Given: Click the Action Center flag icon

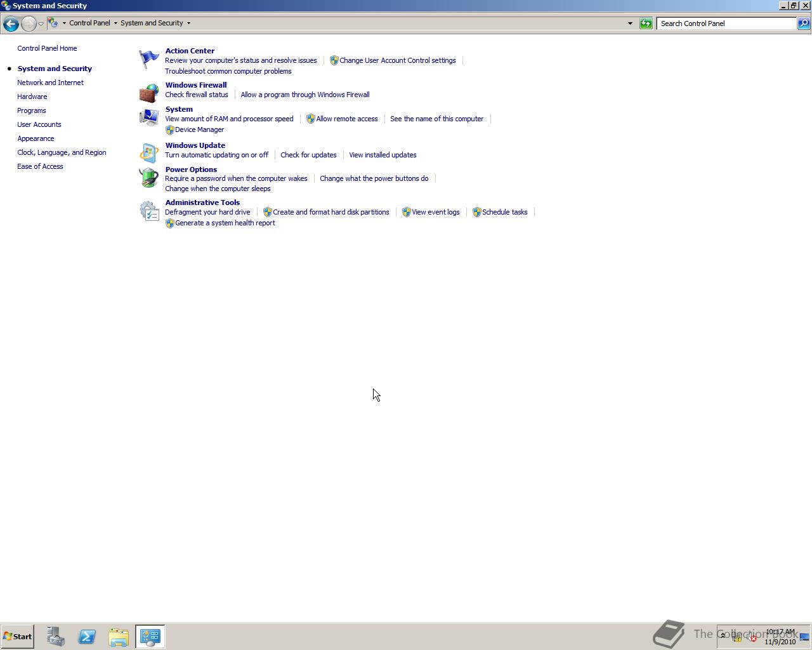Looking at the screenshot, I should [149, 60].
